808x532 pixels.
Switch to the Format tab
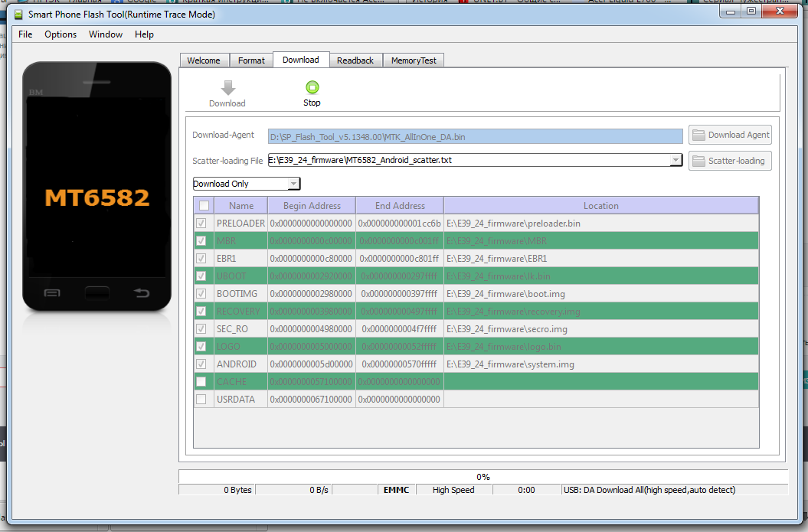coord(251,60)
